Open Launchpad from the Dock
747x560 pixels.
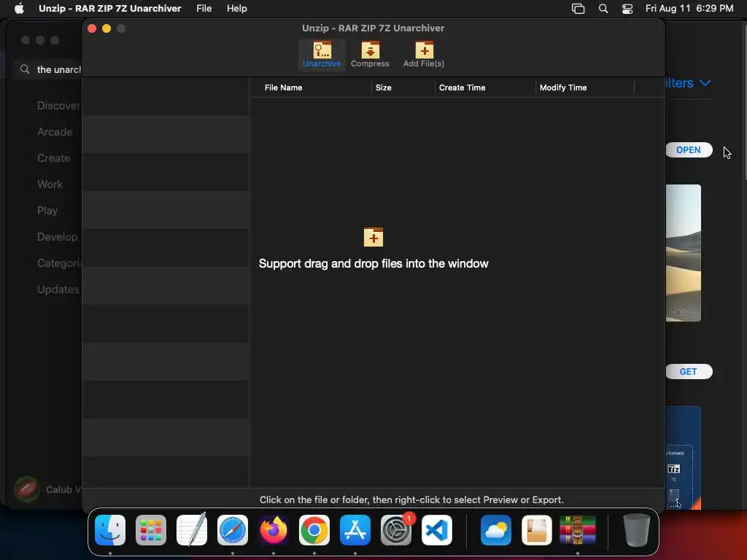pyautogui.click(x=151, y=529)
